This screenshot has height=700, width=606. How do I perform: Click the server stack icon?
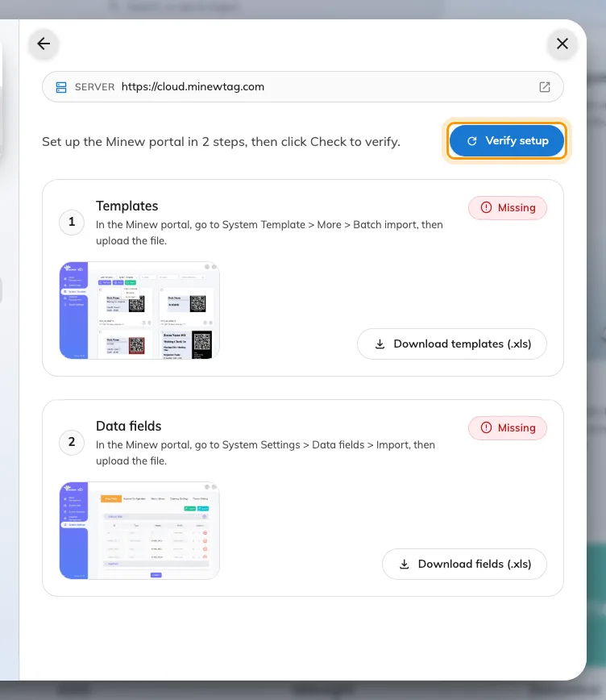coord(61,87)
